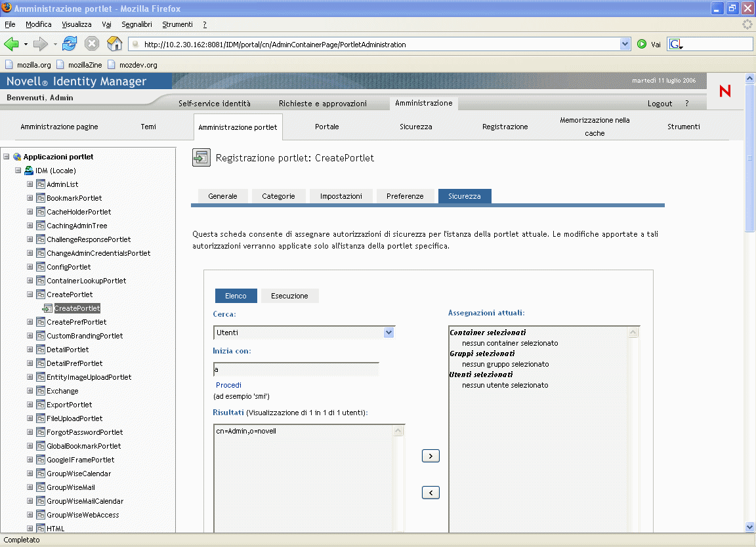Open the address bar history dropdown
Viewport: 756px width, 547px height.
coord(625,45)
